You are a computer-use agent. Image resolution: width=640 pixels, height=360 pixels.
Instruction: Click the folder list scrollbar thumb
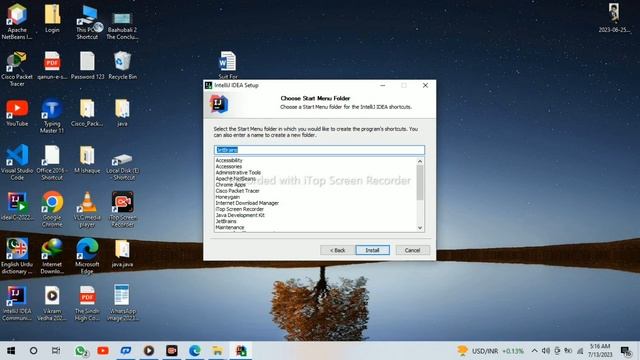(x=420, y=183)
